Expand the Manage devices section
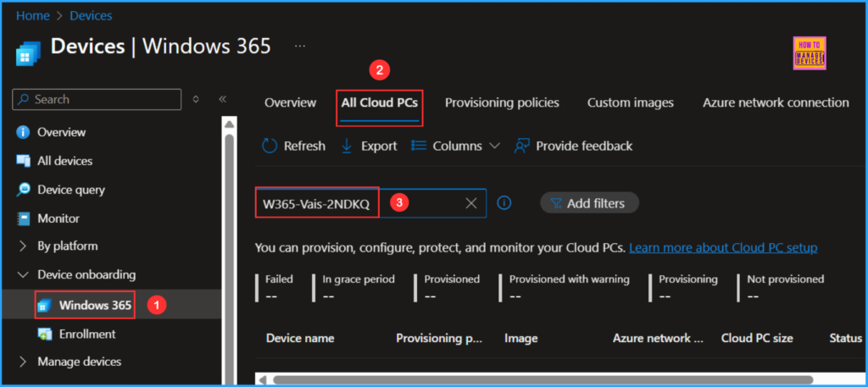Image resolution: width=868 pixels, height=387 pixels. click(23, 362)
